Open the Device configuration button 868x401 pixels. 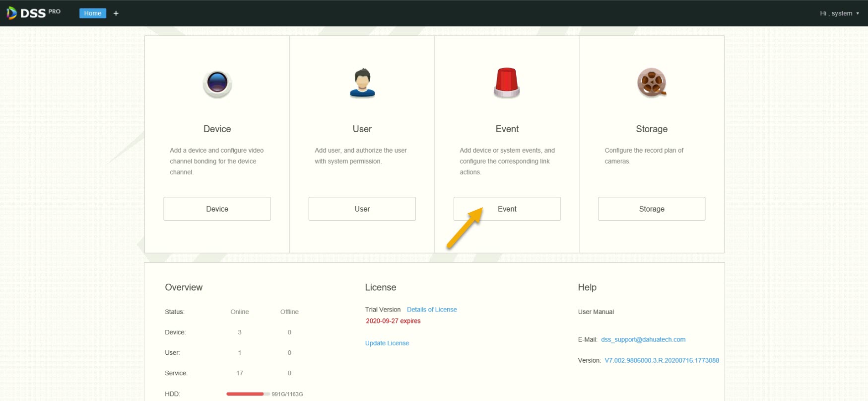217,209
